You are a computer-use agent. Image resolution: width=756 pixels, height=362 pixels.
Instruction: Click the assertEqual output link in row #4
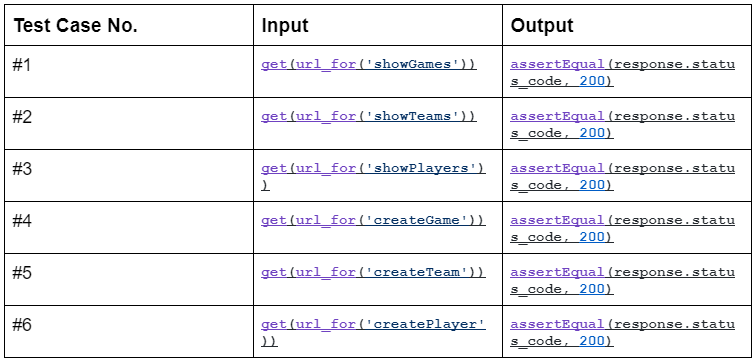[622, 228]
